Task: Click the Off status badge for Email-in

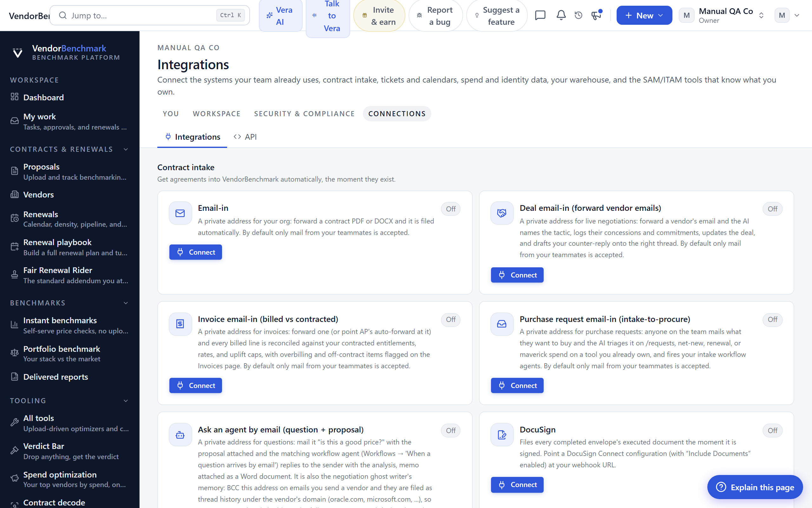Action: pos(450,209)
